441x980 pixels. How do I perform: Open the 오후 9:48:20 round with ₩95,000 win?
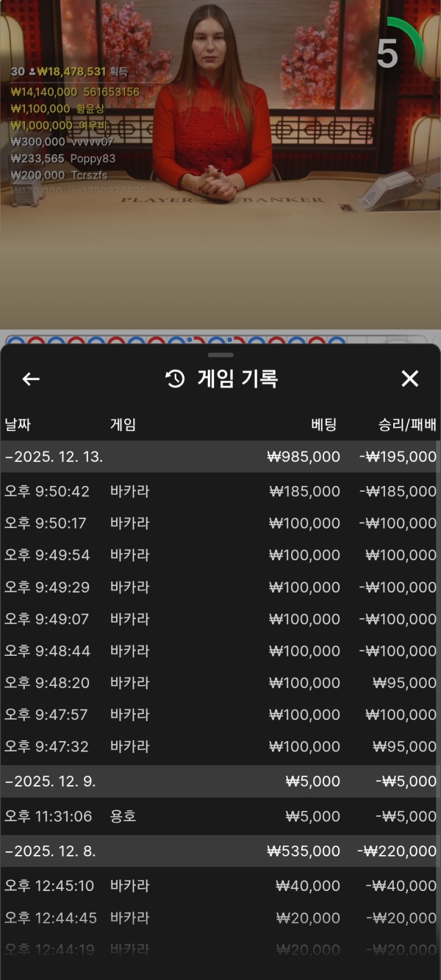(x=220, y=683)
